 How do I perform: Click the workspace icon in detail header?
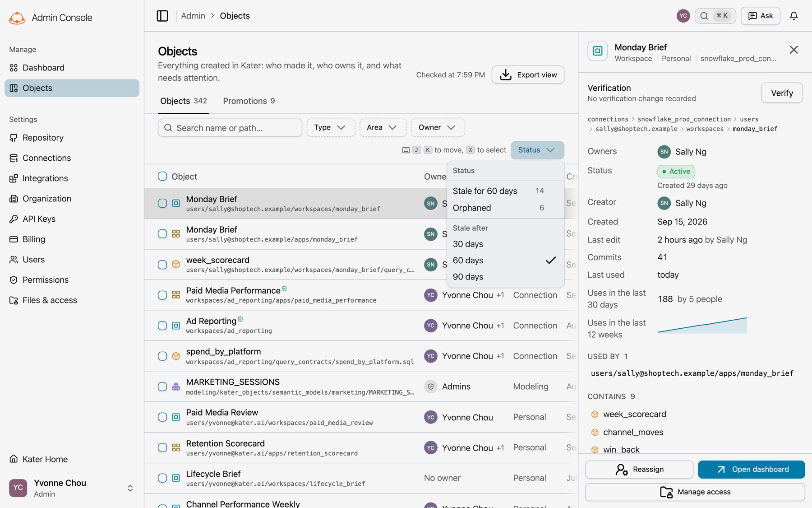point(597,51)
